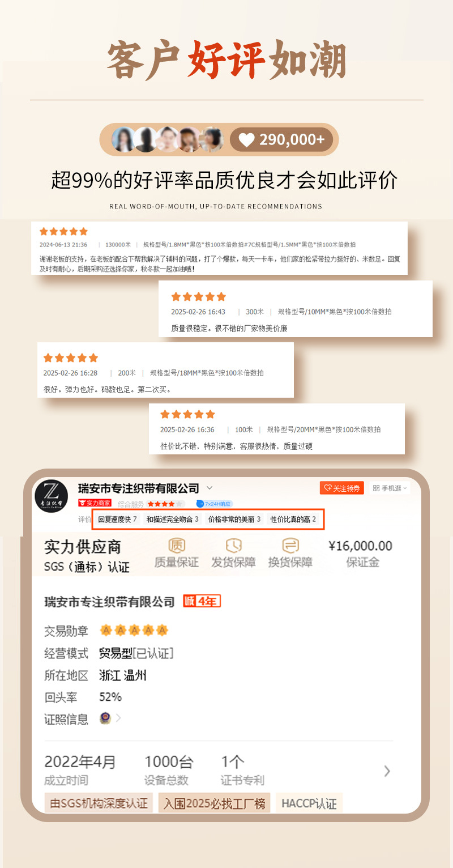Click the 7x24H响应 response badge
This screenshot has height=868, width=453.
pyautogui.click(x=214, y=504)
